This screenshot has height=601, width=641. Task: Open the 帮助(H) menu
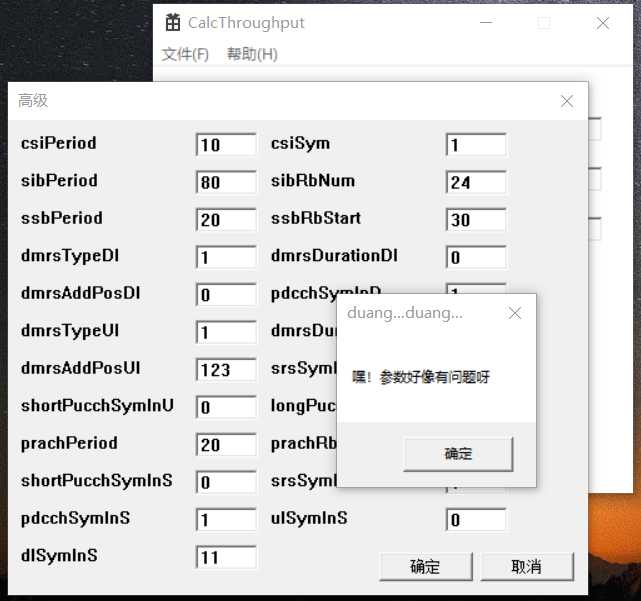pos(252,54)
